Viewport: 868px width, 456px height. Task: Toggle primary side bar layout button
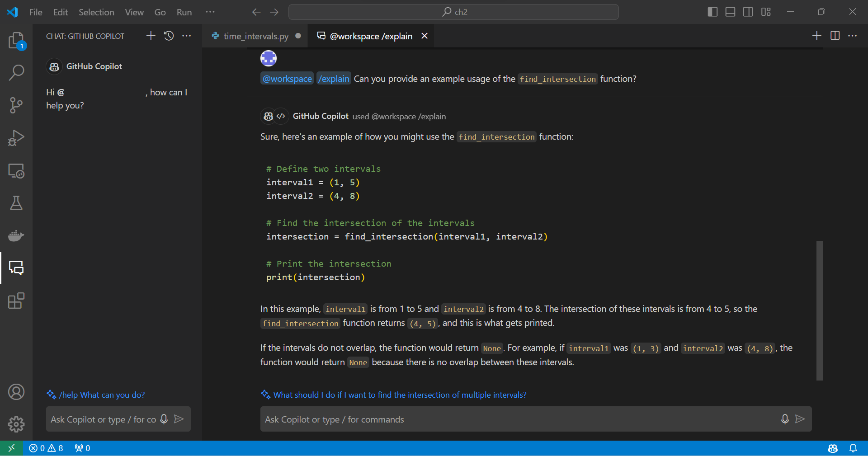712,12
